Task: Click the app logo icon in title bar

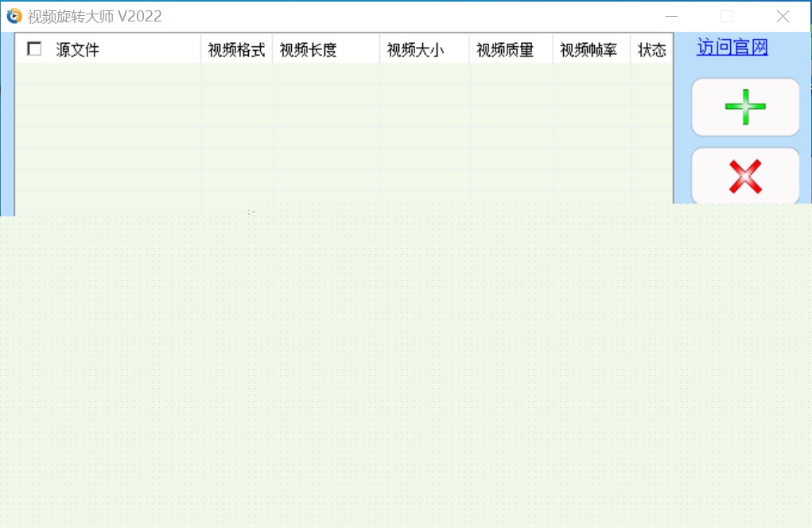Action: (x=14, y=16)
